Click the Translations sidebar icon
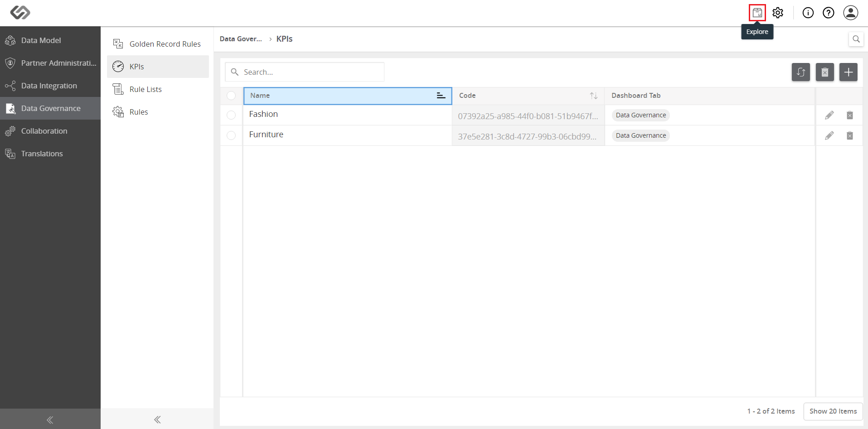The image size is (868, 429). click(10, 154)
